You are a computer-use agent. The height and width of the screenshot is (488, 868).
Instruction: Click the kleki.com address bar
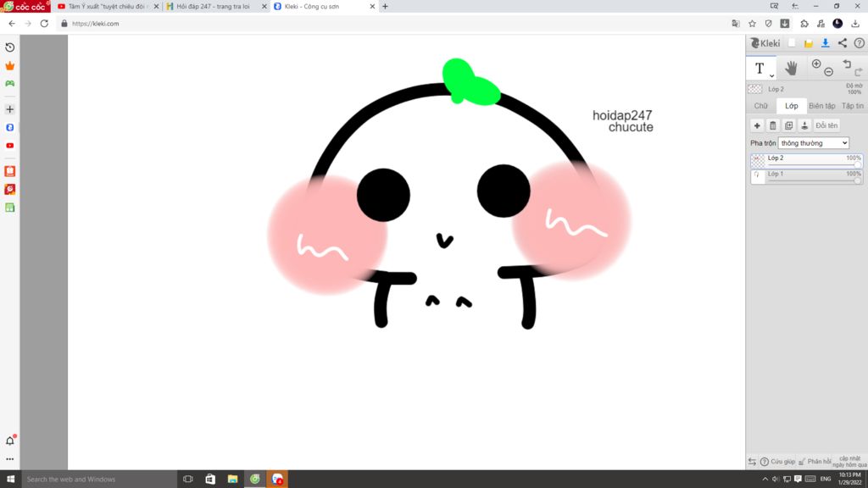387,24
